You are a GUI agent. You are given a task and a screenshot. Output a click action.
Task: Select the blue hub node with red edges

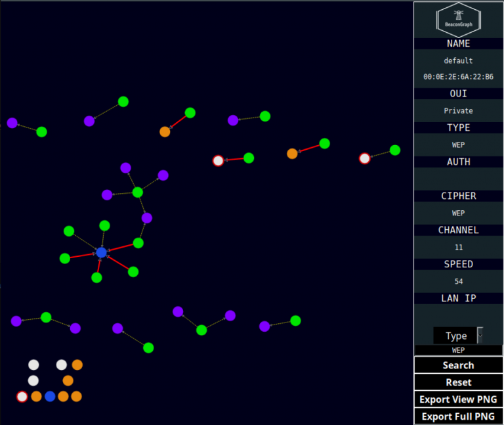(x=101, y=252)
